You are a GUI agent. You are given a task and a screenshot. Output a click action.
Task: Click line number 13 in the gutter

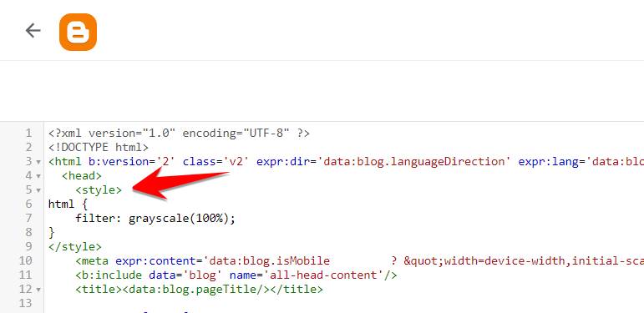[25, 304]
